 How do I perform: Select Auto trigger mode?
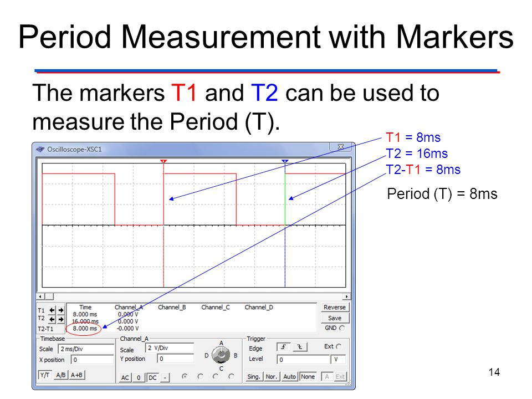(x=289, y=377)
